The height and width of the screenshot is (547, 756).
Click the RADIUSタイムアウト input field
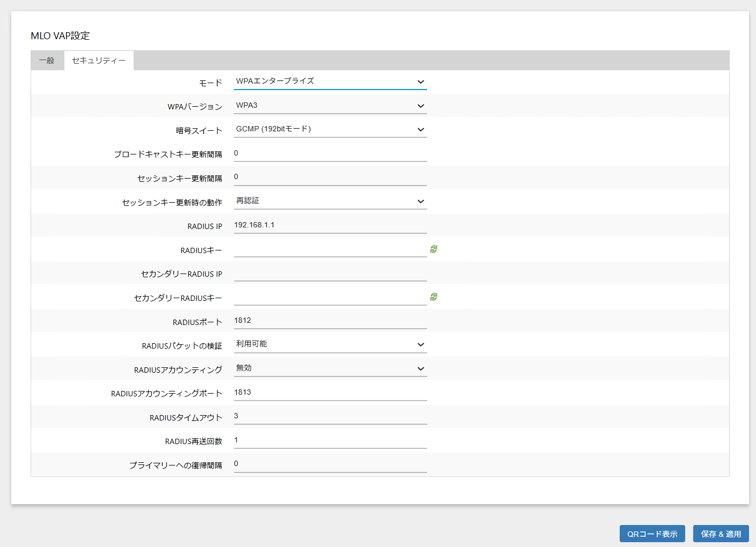pyautogui.click(x=330, y=416)
